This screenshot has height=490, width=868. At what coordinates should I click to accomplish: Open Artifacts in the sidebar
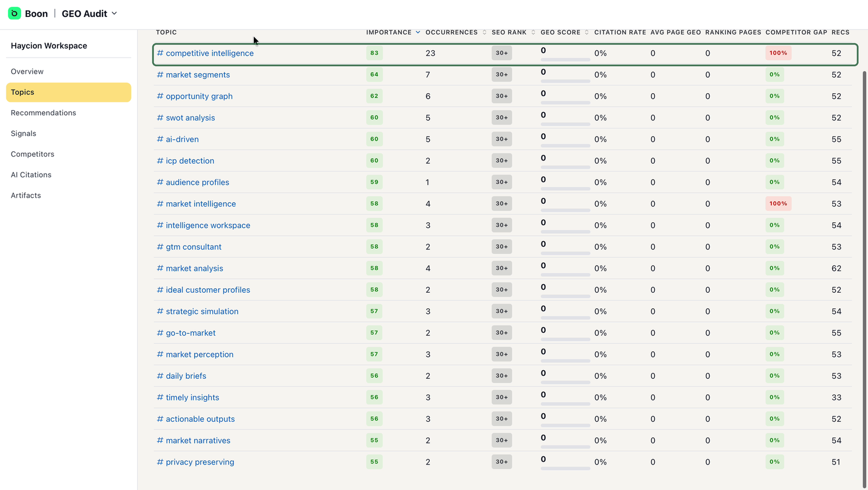point(68,195)
